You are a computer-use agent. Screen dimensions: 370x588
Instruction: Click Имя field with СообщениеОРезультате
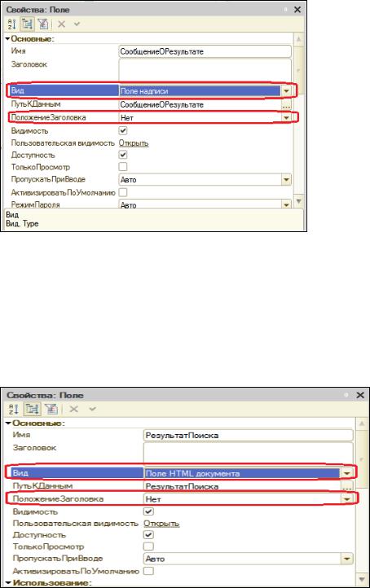(205, 51)
